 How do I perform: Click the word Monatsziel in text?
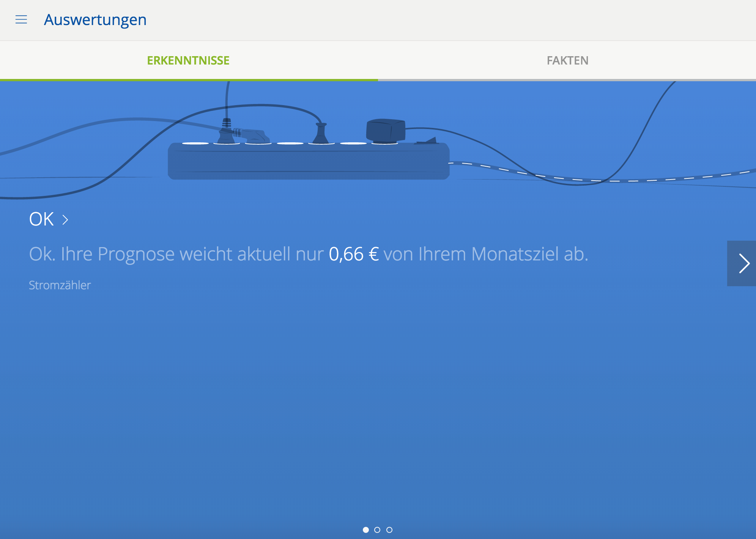click(x=515, y=254)
